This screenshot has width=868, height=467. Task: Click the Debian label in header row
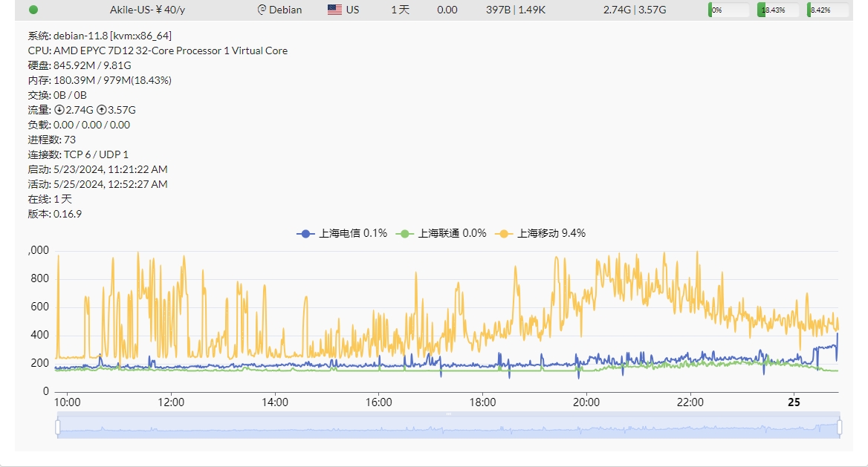(285, 10)
